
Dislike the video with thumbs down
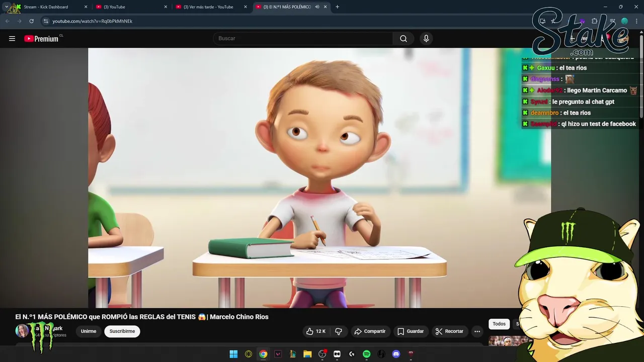click(x=339, y=331)
